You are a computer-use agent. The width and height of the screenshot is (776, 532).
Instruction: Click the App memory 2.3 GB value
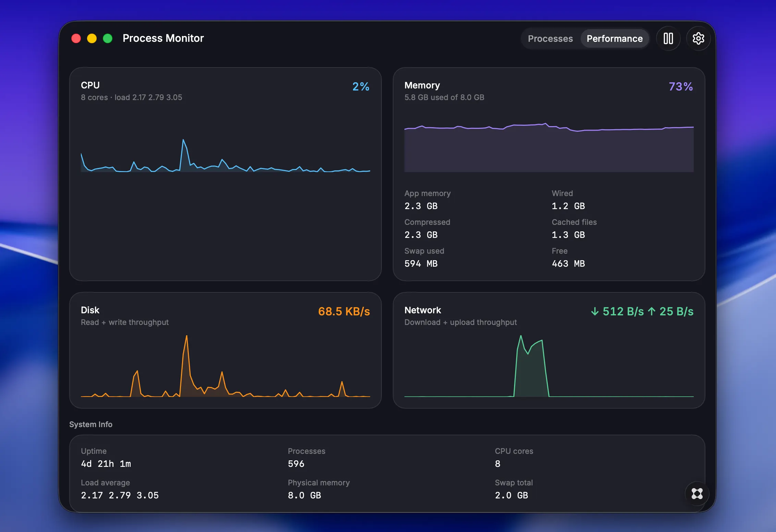421,206
